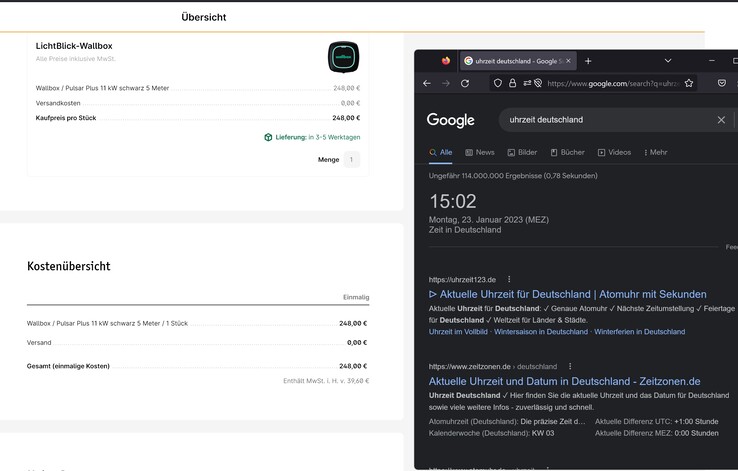Click the tracking protection shield icon
The image size is (738, 471).
[x=498, y=83]
